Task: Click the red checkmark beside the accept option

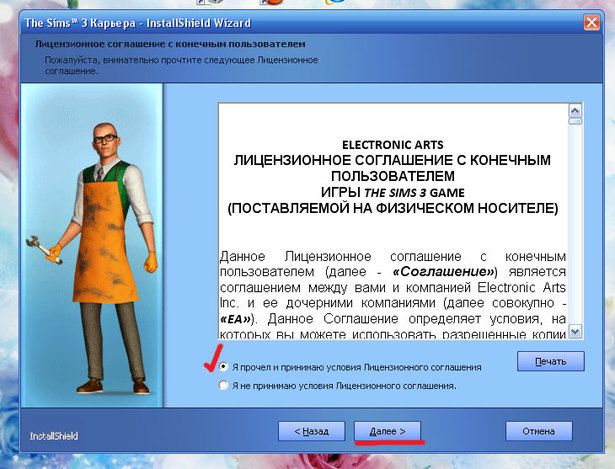Action: coord(208,359)
